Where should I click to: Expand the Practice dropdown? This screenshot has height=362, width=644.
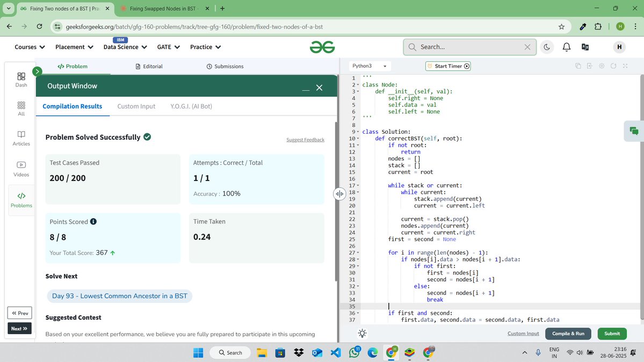pyautogui.click(x=205, y=47)
